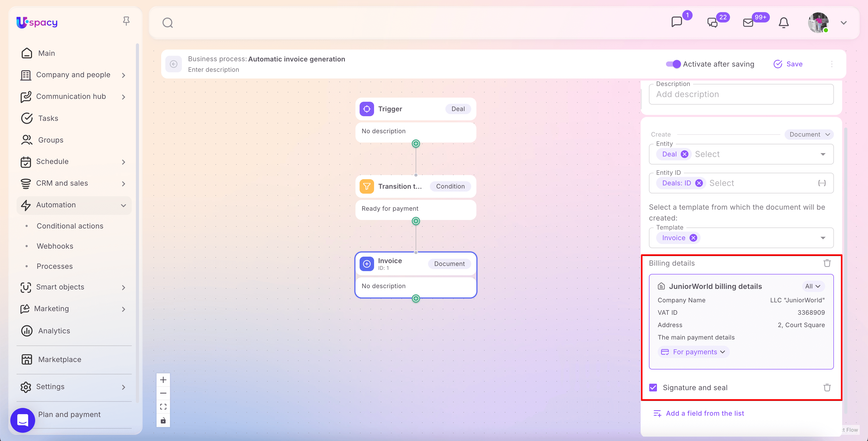The image size is (868, 441).
Task: Expand the Template dropdown arrow
Action: 823,238
